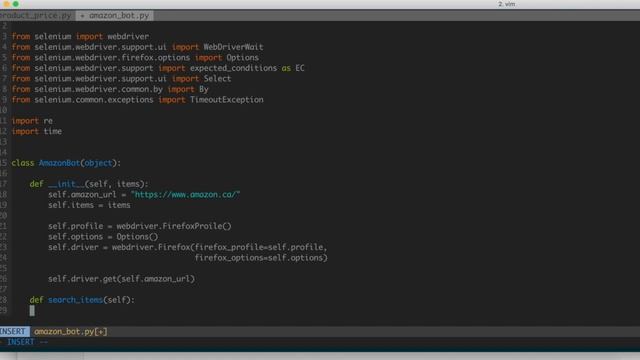The height and width of the screenshot is (360, 640).
Task: Click 'self.options = Options()' line
Action: (x=103, y=237)
